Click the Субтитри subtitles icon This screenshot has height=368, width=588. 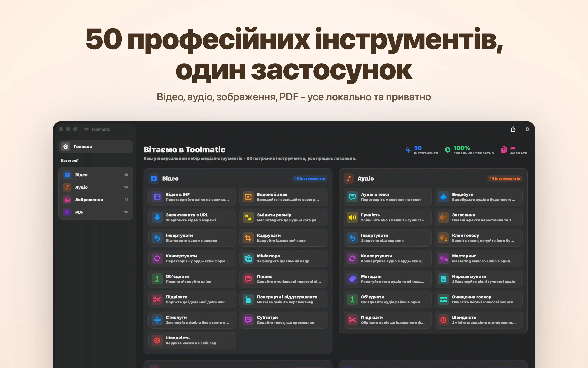coord(248,320)
